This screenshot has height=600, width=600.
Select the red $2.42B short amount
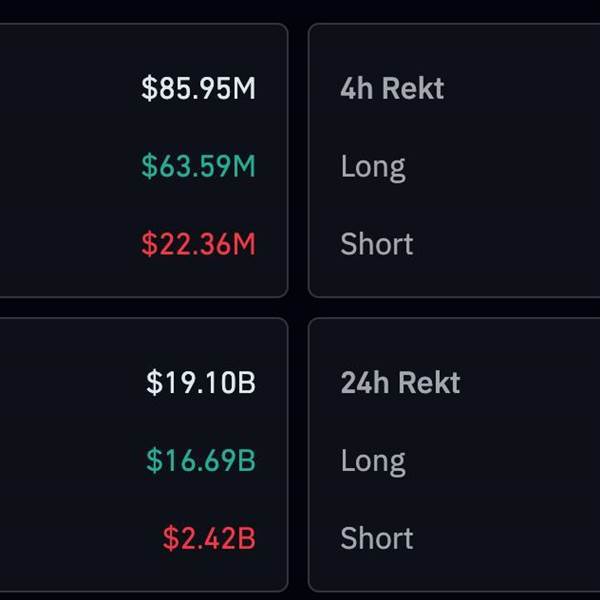pos(209,538)
